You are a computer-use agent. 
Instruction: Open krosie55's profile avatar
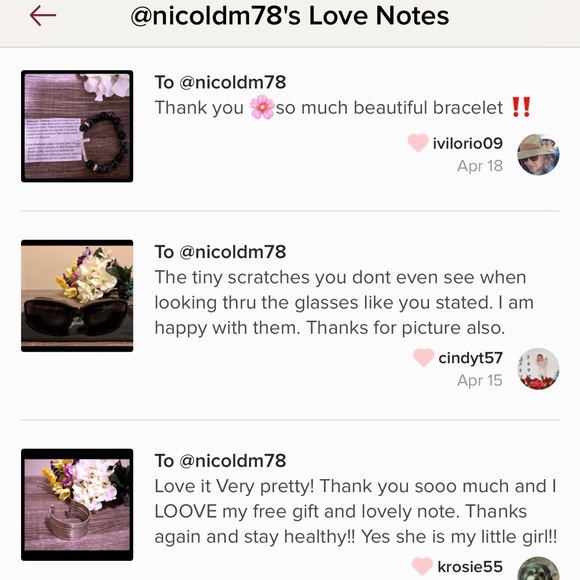point(538,569)
